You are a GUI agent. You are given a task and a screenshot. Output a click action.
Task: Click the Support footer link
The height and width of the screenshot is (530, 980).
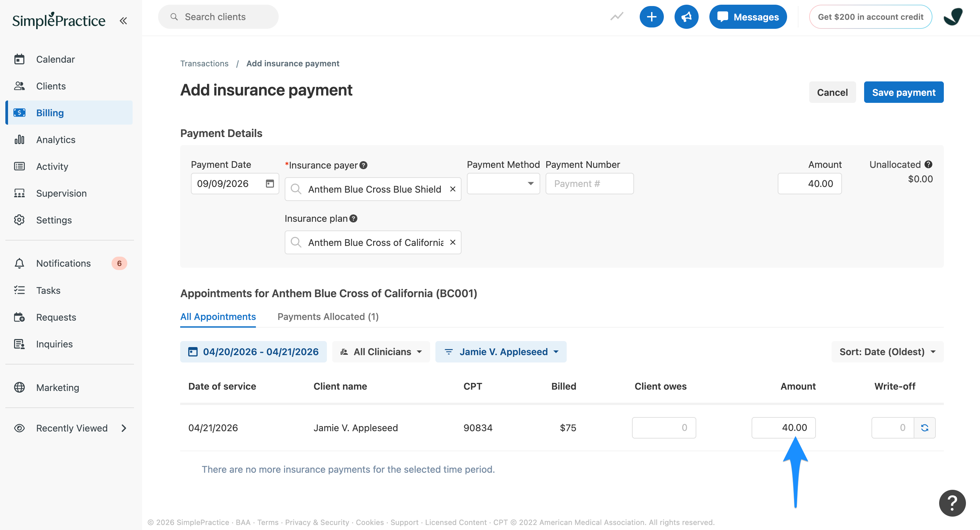pos(404,522)
